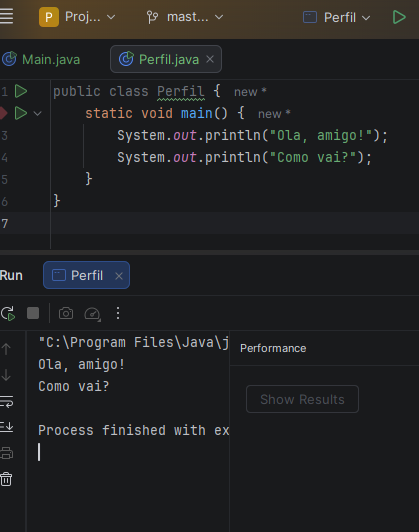Click the run gutter icon beside class Perfil
The width and height of the screenshot is (419, 532).
[21, 91]
